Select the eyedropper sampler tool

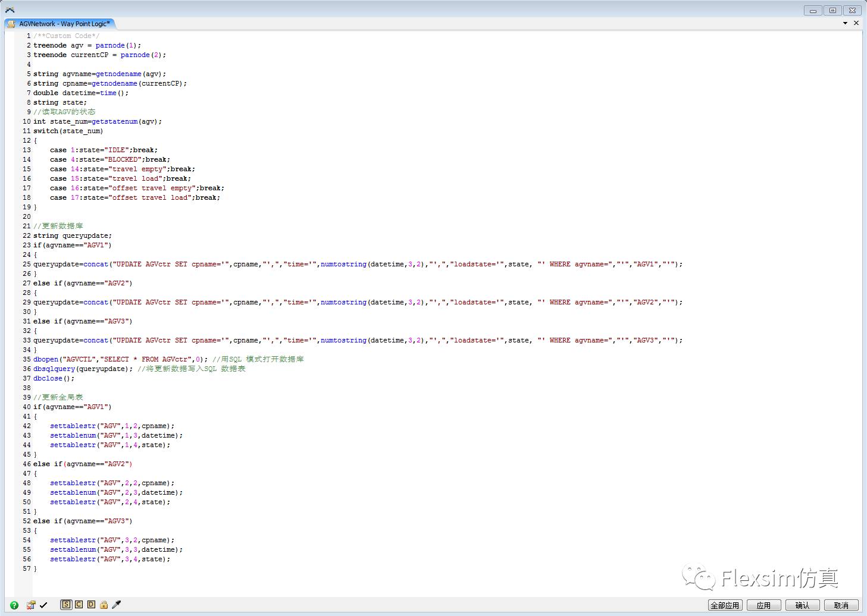(117, 605)
